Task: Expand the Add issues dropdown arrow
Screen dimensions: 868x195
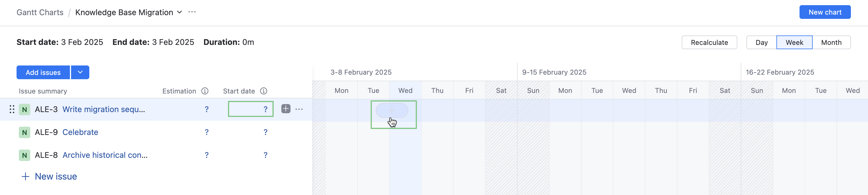Action: tap(80, 73)
